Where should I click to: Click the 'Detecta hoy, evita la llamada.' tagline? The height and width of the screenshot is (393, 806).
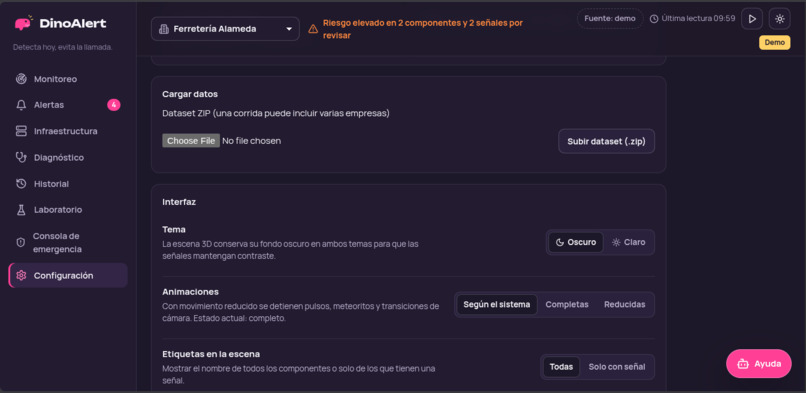tap(63, 47)
